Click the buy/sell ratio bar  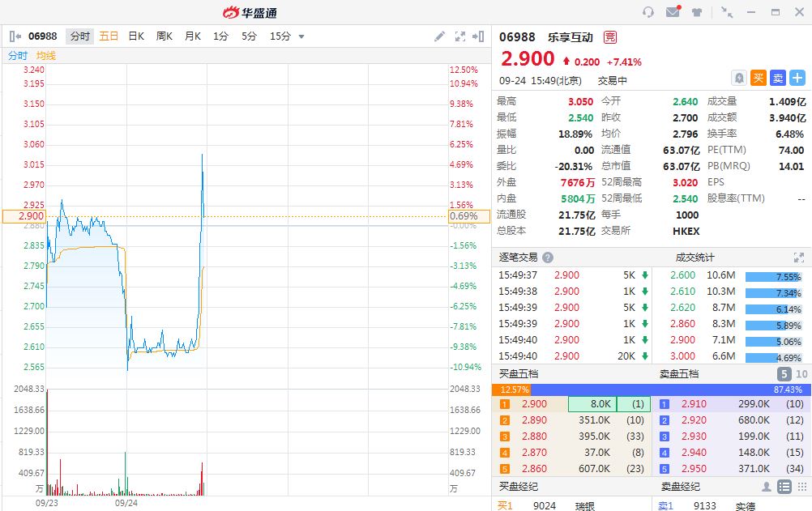point(652,390)
